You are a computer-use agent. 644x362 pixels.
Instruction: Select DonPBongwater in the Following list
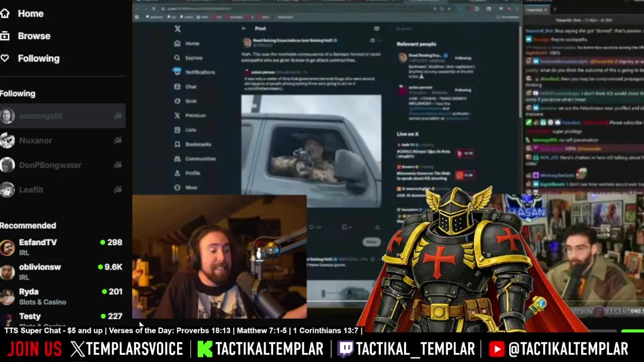(x=62, y=165)
